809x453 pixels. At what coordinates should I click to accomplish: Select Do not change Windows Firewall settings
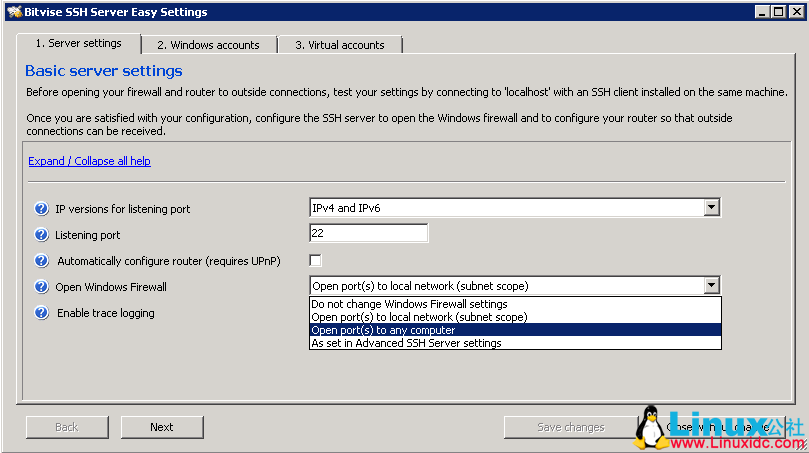[x=515, y=304]
